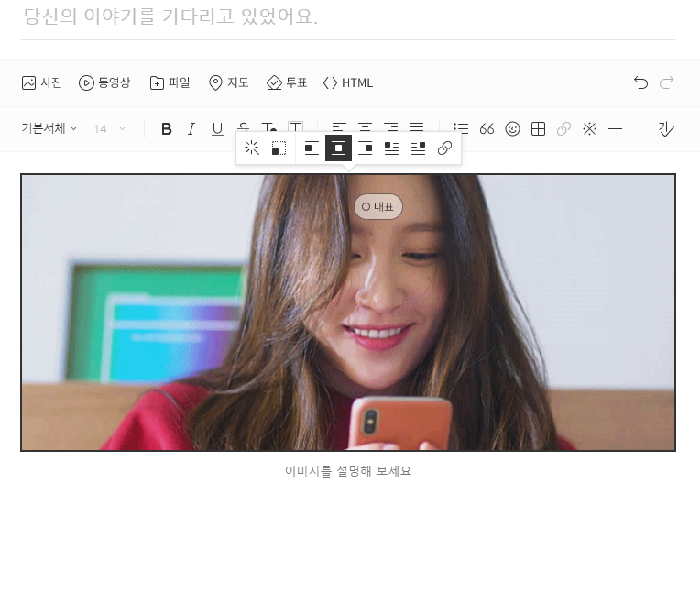Attach a 파일 file
Image resolution: width=700 pixels, height=604 pixels.
170,82
